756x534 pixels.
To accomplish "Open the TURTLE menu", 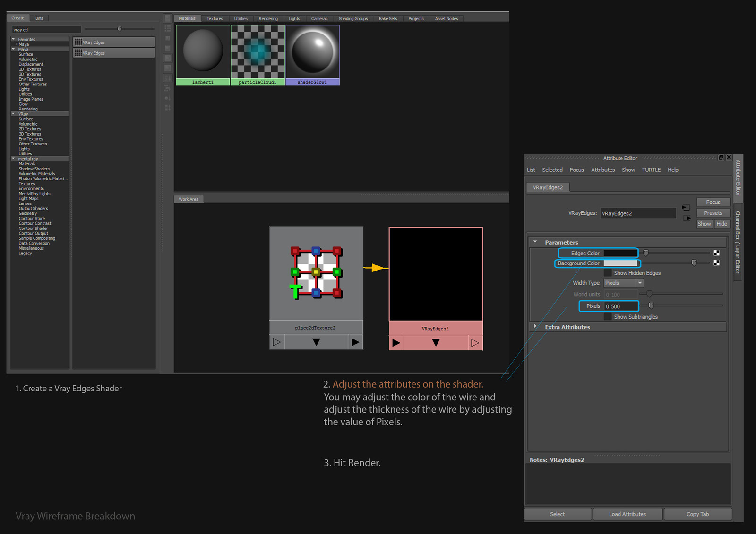I will 651,170.
